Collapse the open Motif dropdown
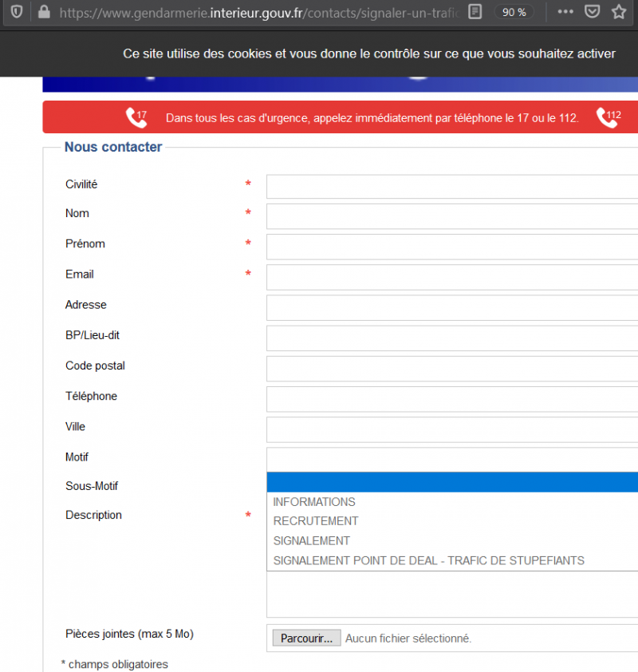This screenshot has width=638, height=672. click(451, 459)
